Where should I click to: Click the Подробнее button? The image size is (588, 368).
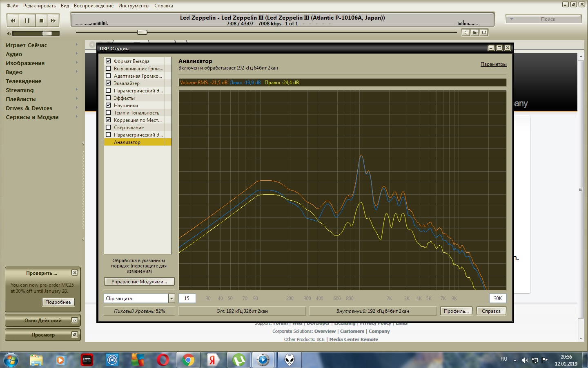[x=58, y=302]
